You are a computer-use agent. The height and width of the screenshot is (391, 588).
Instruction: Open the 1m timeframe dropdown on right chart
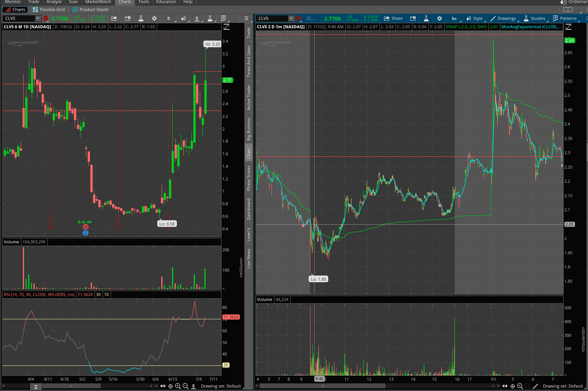click(454, 18)
